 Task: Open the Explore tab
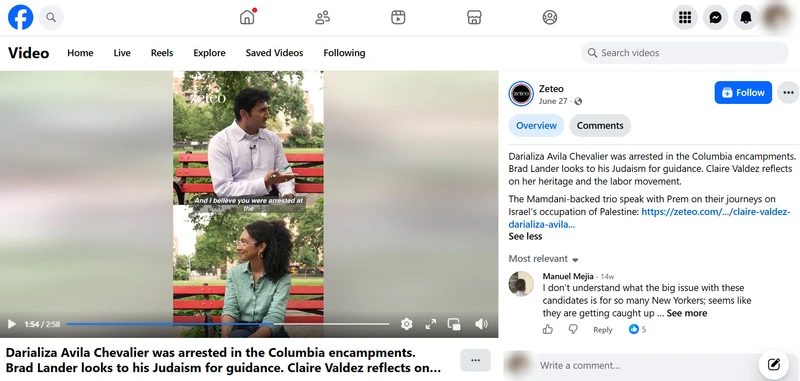click(209, 53)
